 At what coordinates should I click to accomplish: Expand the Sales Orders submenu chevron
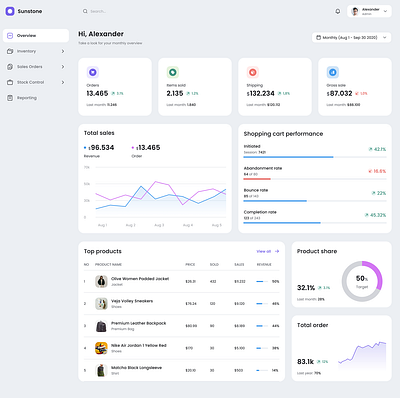(x=63, y=67)
